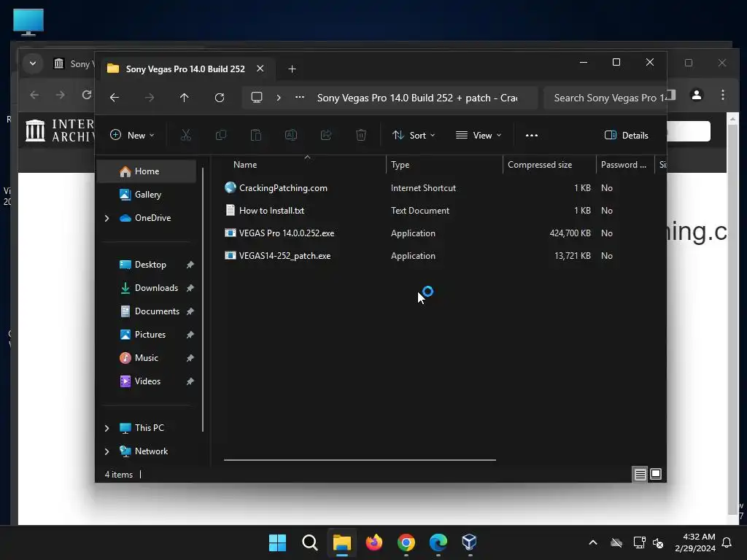Close the Sony Vegas Pro tab
This screenshot has width=747, height=560.
click(x=260, y=69)
